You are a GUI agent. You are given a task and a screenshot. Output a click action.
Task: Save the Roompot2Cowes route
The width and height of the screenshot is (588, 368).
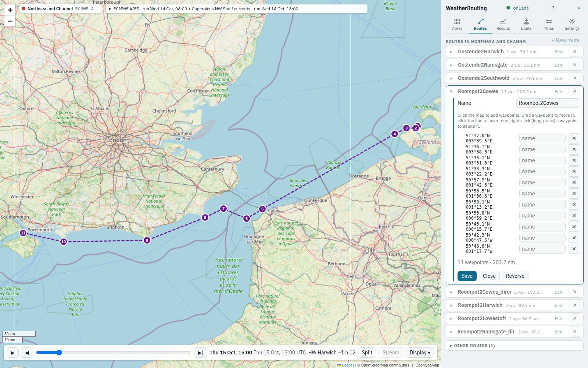(467, 276)
